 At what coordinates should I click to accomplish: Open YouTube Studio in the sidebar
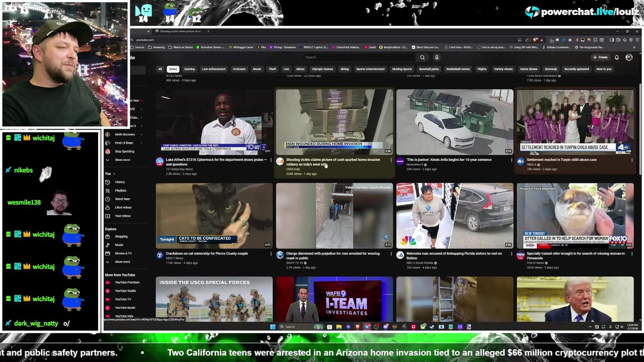tap(125, 291)
